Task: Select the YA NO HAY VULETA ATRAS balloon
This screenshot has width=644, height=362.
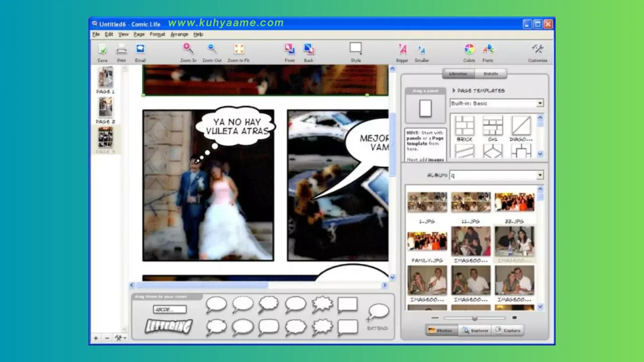Action: [x=236, y=126]
